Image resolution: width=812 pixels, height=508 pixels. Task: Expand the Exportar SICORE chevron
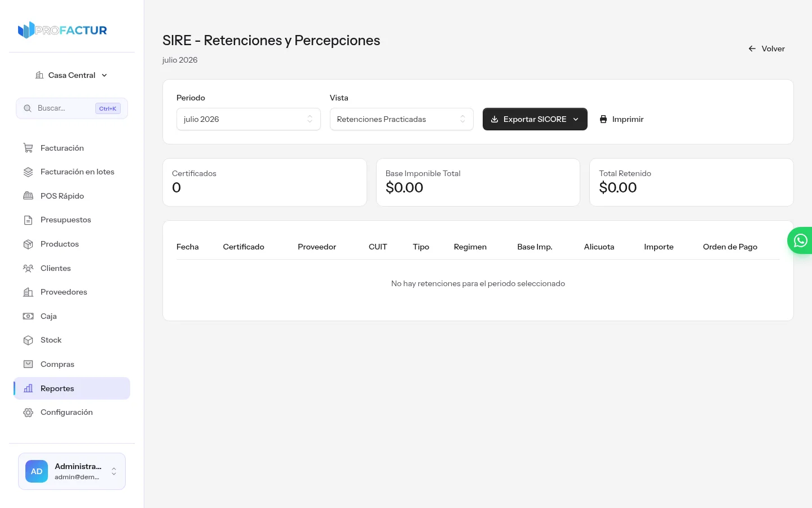[x=576, y=119]
